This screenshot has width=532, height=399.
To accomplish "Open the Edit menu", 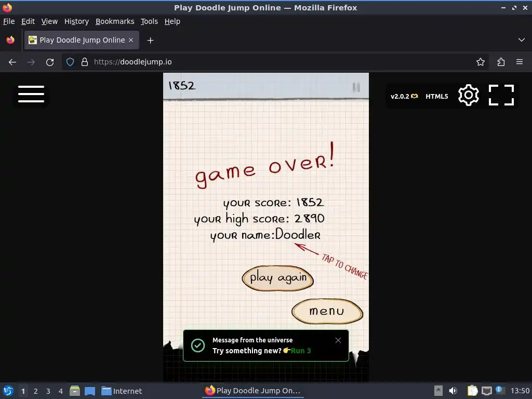I will (x=28, y=21).
